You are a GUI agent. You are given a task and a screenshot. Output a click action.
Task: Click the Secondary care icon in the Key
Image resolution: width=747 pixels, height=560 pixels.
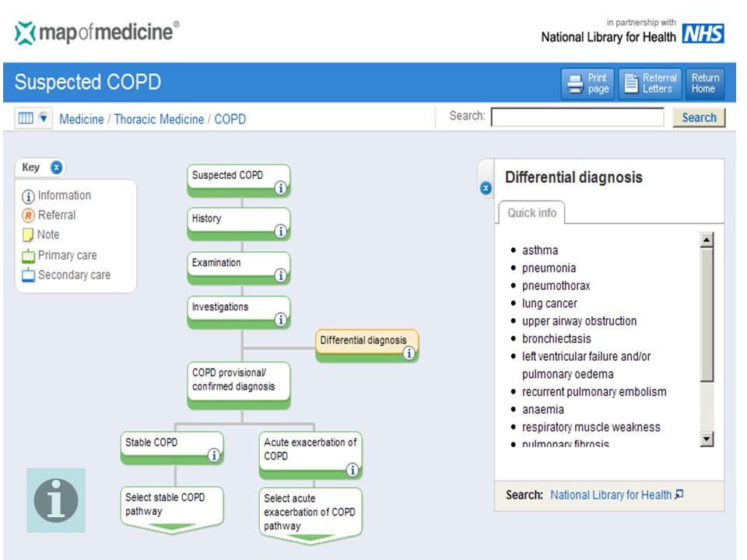pos(28,275)
